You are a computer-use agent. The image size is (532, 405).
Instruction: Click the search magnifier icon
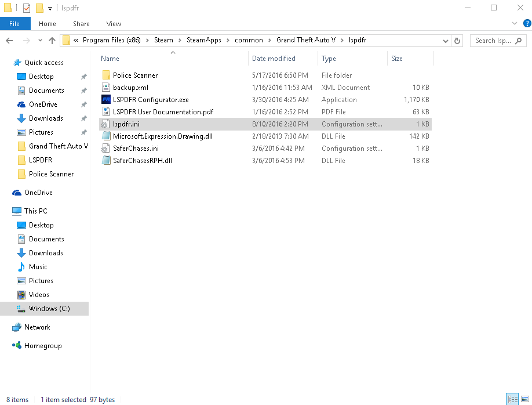(x=518, y=41)
